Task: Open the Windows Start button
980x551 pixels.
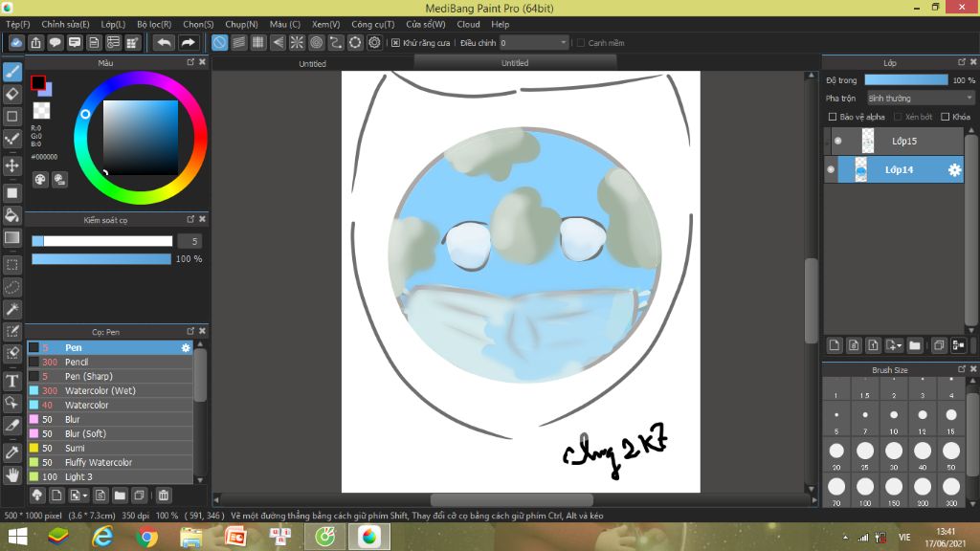Action: click(x=17, y=538)
